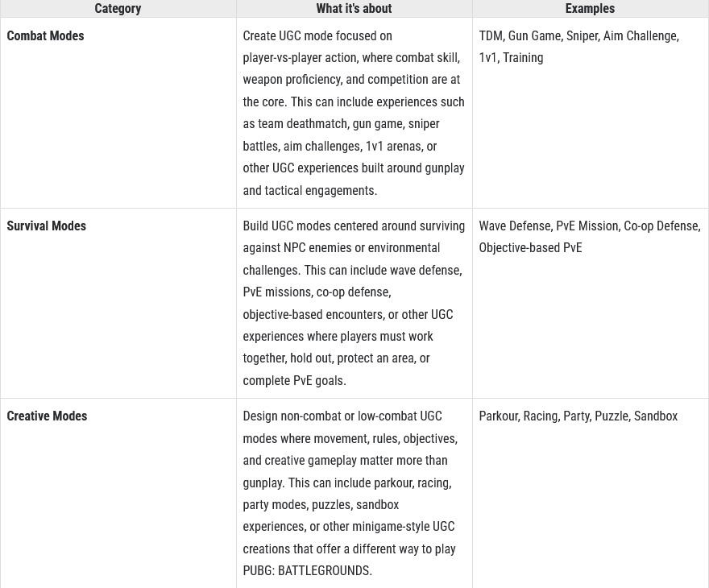Click the Category column header
The height and width of the screenshot is (588, 709).
118,9
